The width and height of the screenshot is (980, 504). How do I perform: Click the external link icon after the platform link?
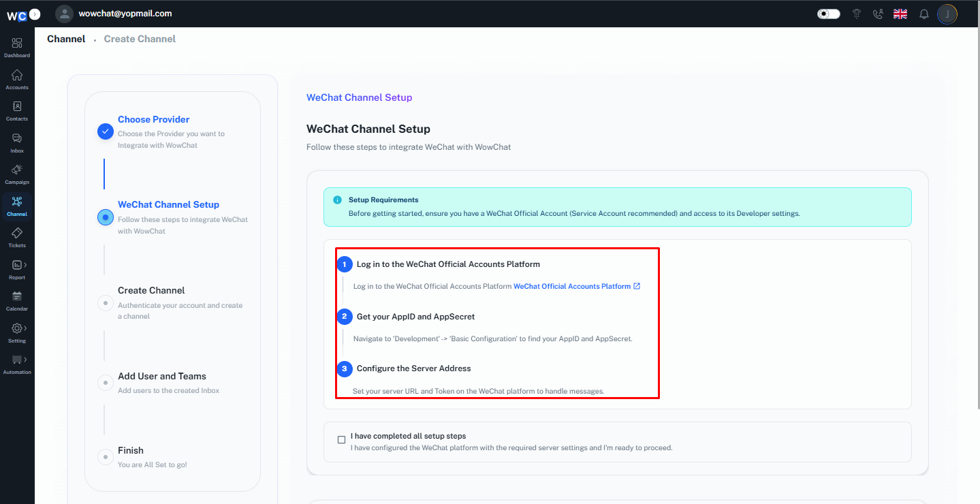pyautogui.click(x=637, y=286)
